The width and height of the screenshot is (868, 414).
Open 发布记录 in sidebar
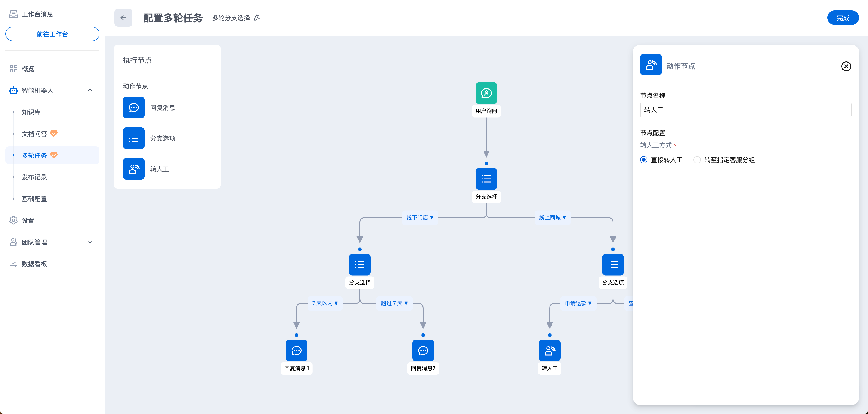click(34, 177)
